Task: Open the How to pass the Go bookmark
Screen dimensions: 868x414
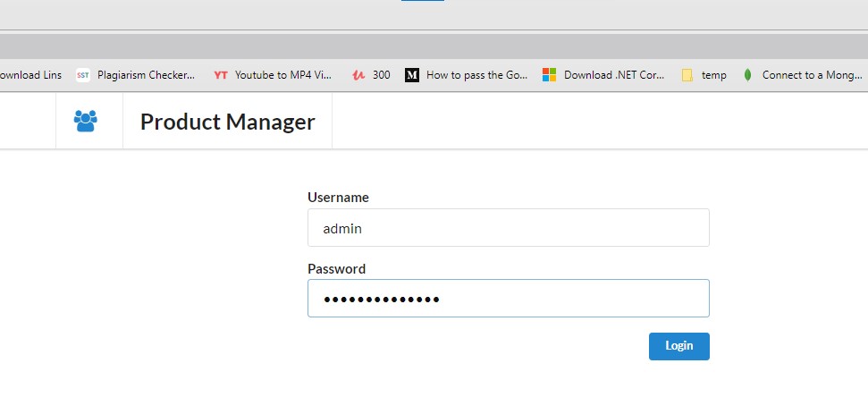Action: [x=476, y=75]
